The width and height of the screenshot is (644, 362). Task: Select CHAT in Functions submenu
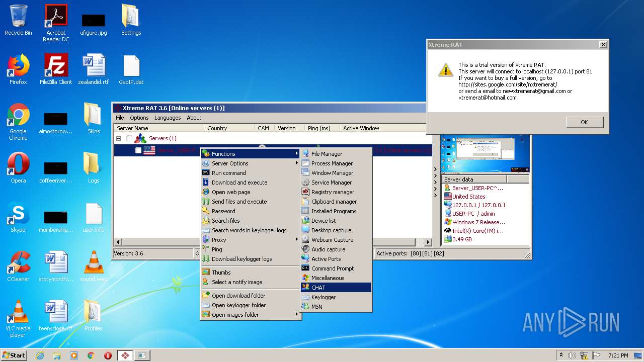(336, 288)
